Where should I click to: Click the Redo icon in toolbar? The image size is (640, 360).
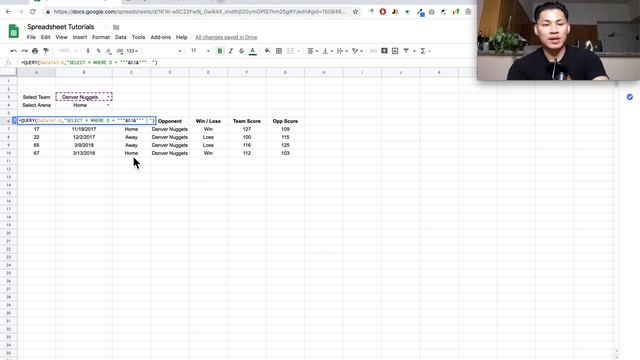tap(24, 51)
